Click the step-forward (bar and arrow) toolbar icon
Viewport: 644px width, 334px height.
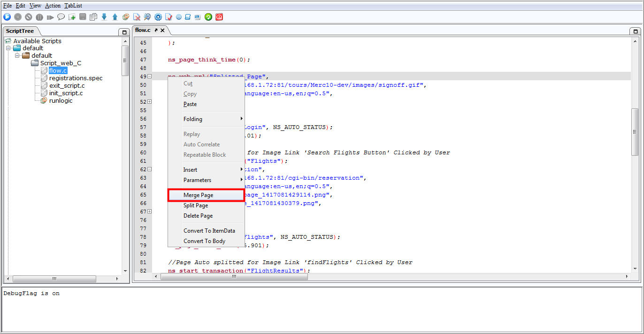click(50, 17)
